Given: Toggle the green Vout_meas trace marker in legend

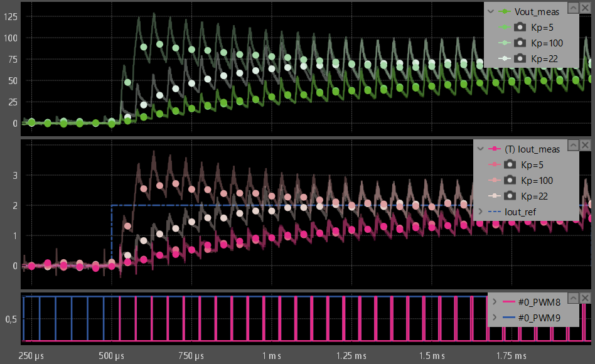Looking at the screenshot, I should [x=505, y=12].
